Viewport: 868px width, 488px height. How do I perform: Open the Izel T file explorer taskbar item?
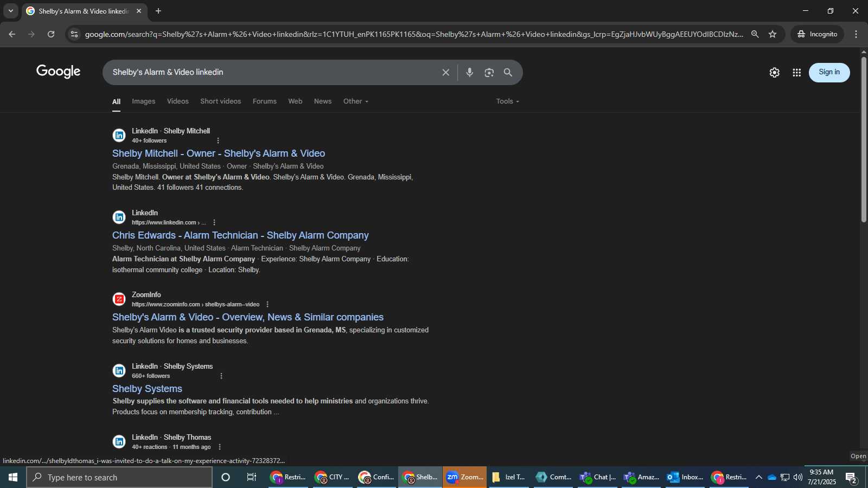pos(508,477)
